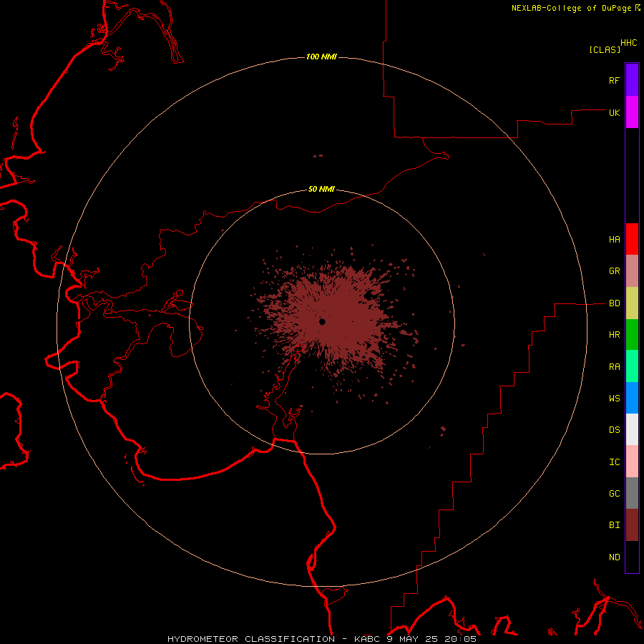This screenshot has height=644, width=644.
Task: Click the GR legend label
Action: point(614,271)
